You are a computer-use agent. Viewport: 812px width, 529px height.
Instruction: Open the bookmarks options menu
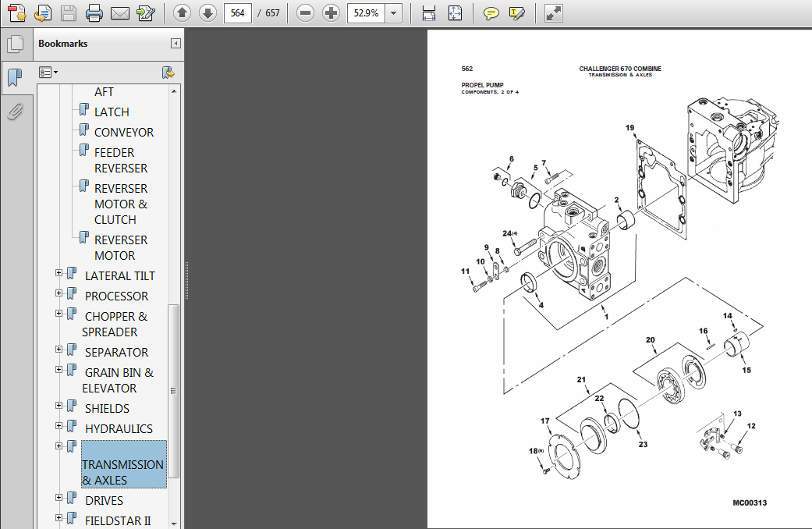(48, 73)
